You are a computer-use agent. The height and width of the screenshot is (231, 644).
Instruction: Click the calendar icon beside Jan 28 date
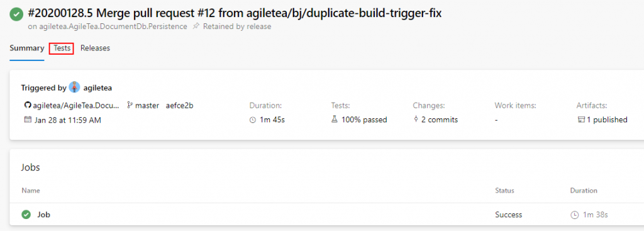click(x=28, y=120)
